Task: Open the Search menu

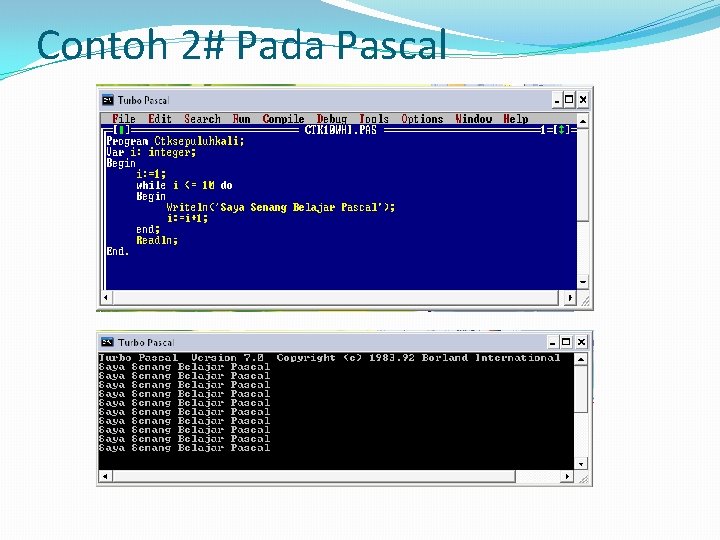Action: 202,119
